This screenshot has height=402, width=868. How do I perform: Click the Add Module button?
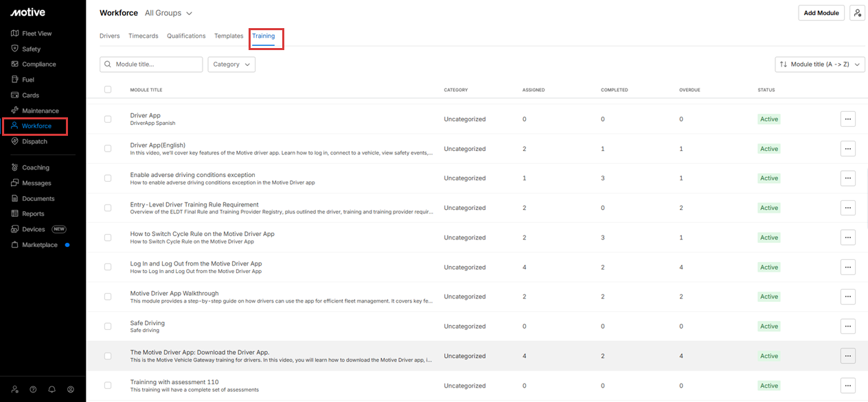821,13
